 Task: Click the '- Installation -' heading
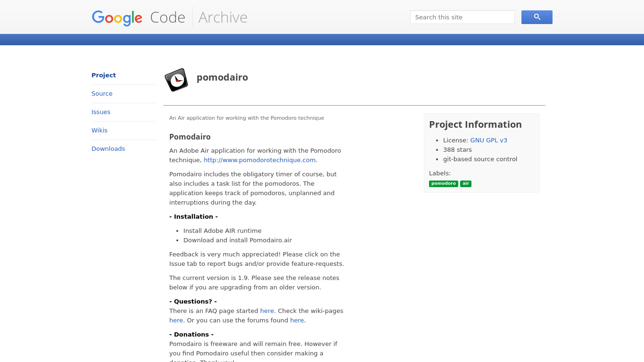point(193,217)
